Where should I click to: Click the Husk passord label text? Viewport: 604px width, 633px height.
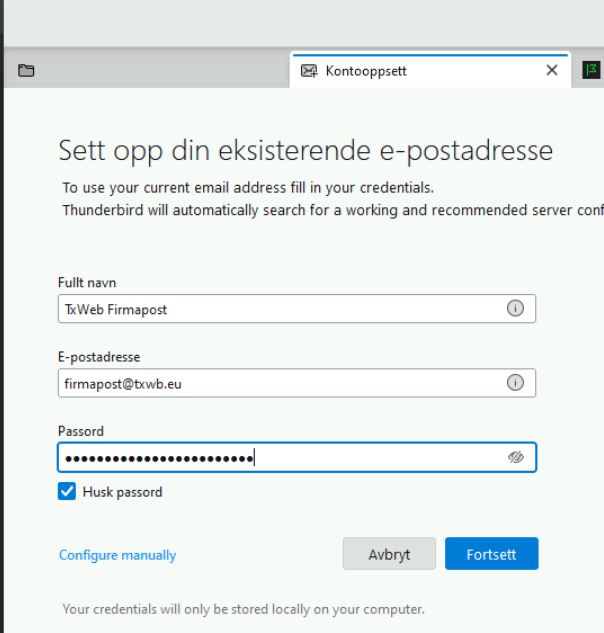tap(122, 492)
